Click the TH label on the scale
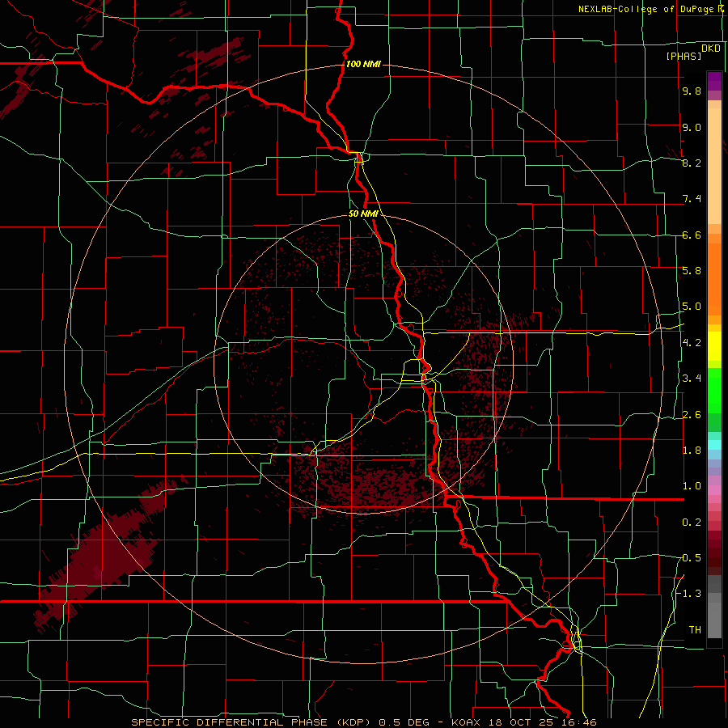The height and width of the screenshot is (728, 728). pos(695,629)
